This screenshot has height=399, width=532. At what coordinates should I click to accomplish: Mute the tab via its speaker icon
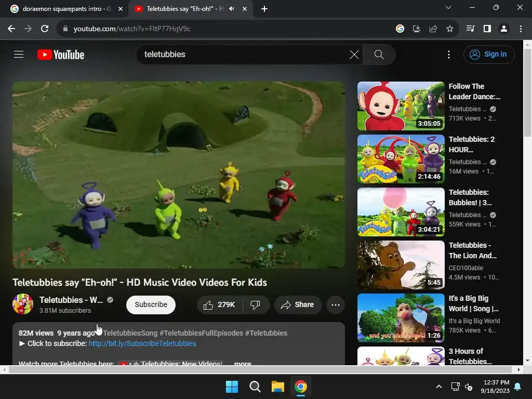232,9
